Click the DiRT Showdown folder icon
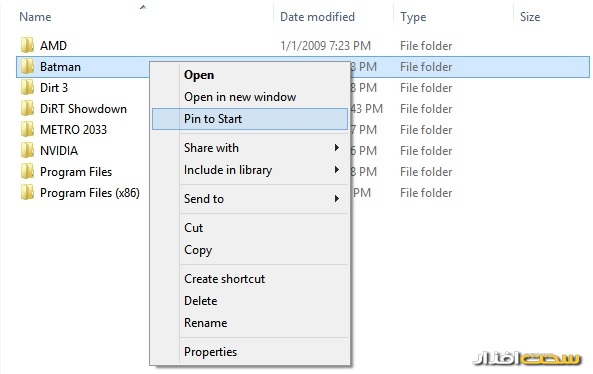 (x=27, y=109)
